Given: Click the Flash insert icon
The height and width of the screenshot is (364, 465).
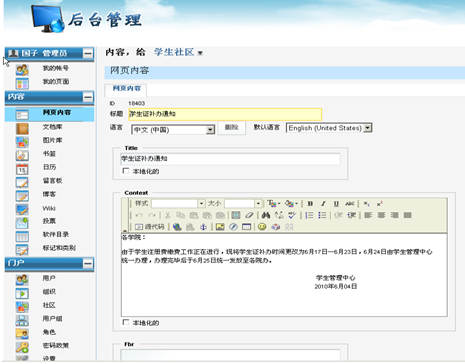Looking at the screenshot, I should pos(233,227).
